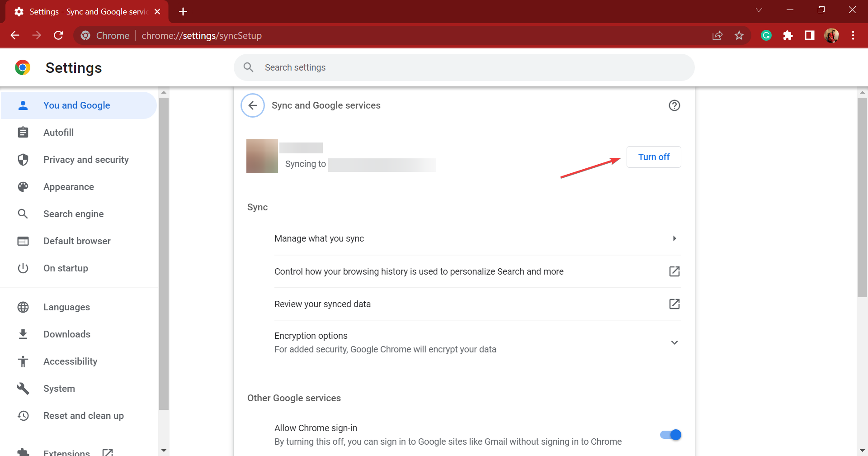Open On startup settings
868x456 pixels.
pyautogui.click(x=79, y=268)
